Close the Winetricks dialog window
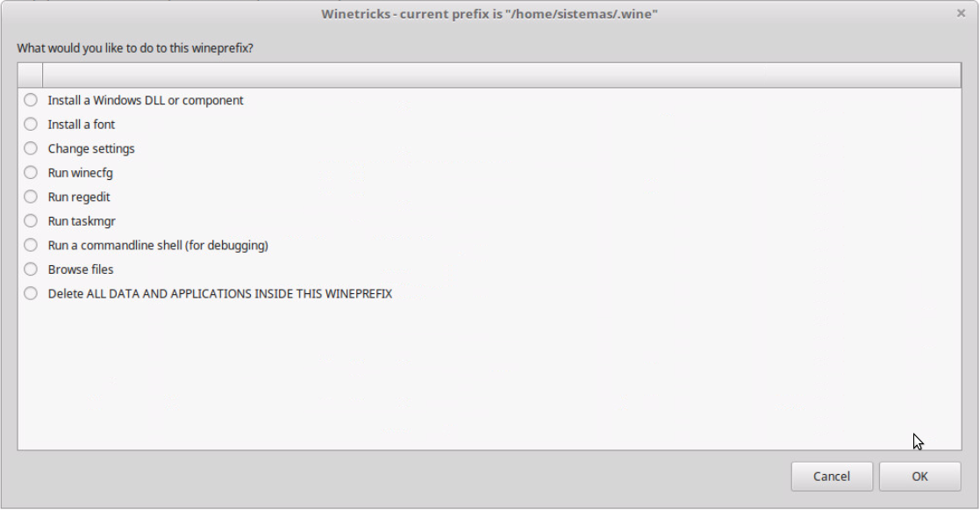Viewport: 980px width, 510px height. 961,13
